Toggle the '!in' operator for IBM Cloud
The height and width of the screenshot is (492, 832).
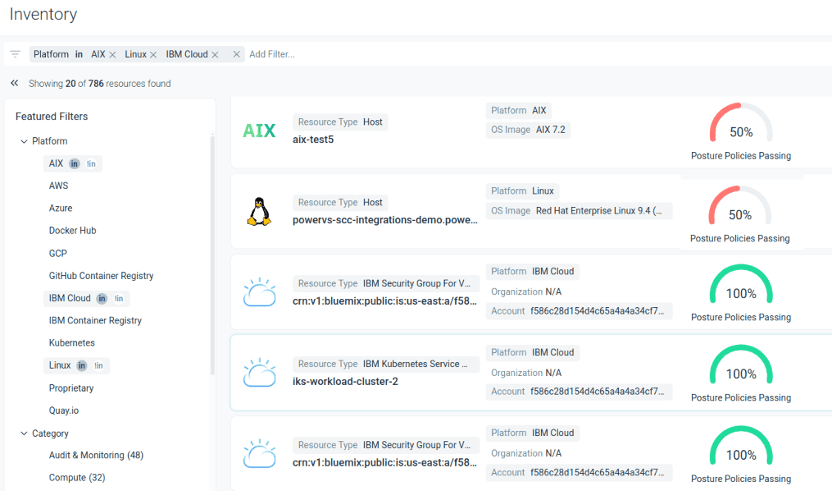click(x=119, y=299)
